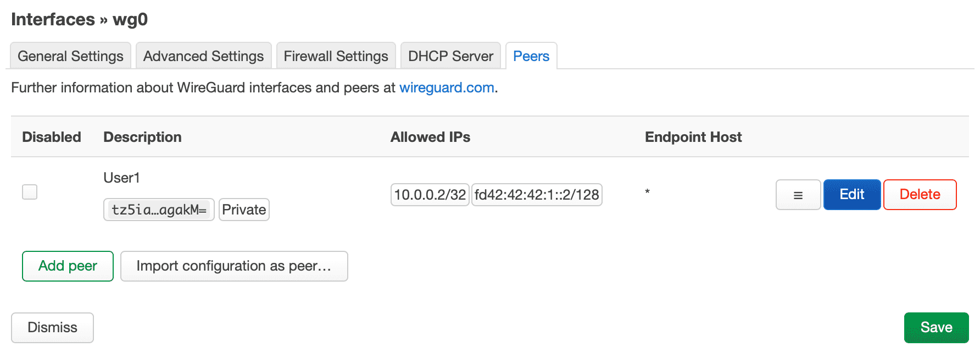Dismiss the wg0 interface dialog
The image size is (980, 352).
click(x=52, y=327)
